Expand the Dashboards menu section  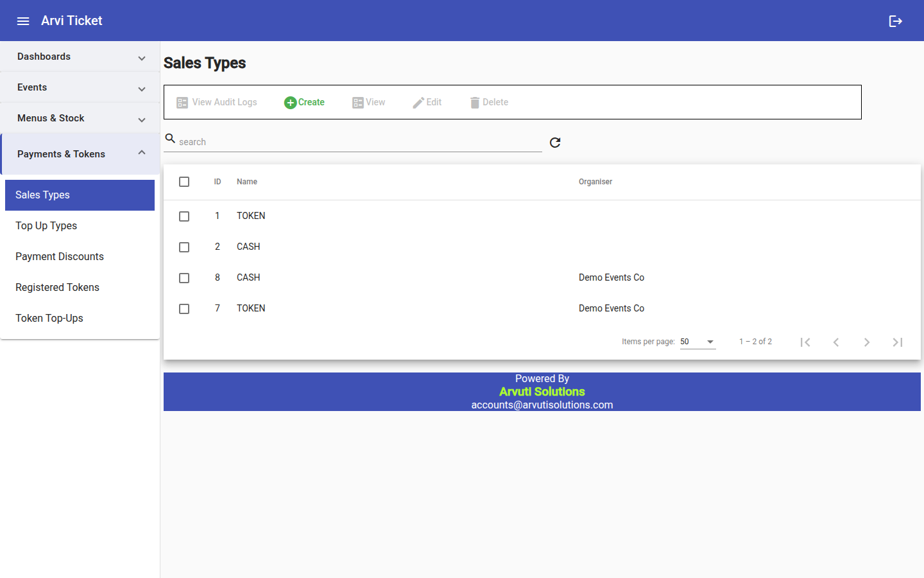click(80, 57)
